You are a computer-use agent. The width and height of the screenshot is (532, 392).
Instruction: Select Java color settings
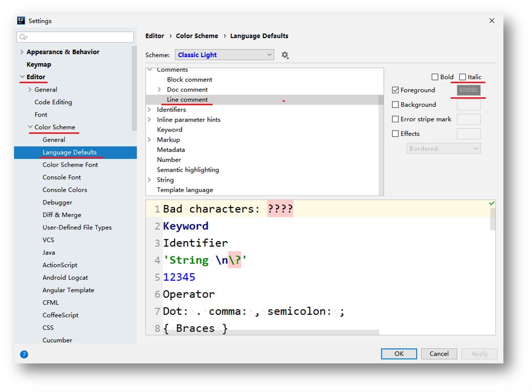point(49,253)
